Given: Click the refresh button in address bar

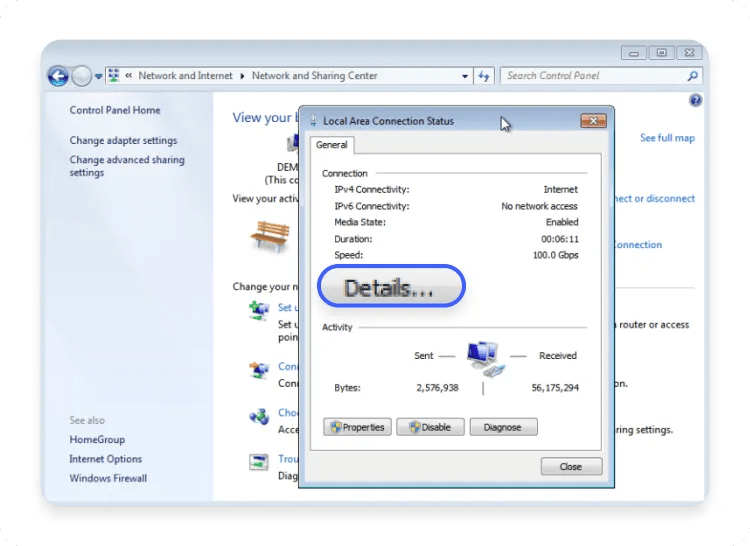Looking at the screenshot, I should point(484,76).
